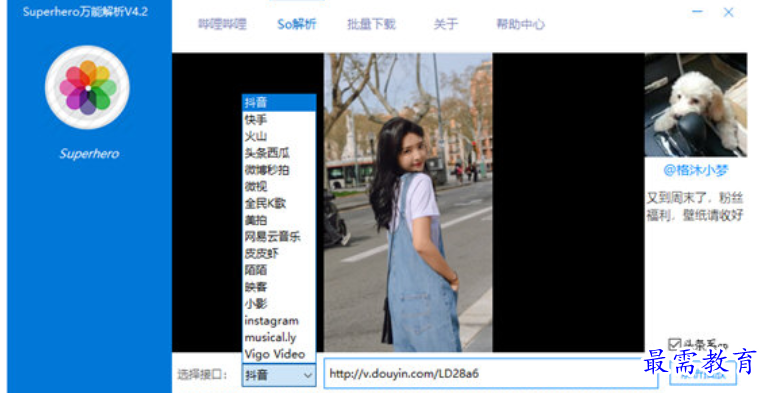
Task: Click the 又到周末了 description text
Action: pos(695,206)
